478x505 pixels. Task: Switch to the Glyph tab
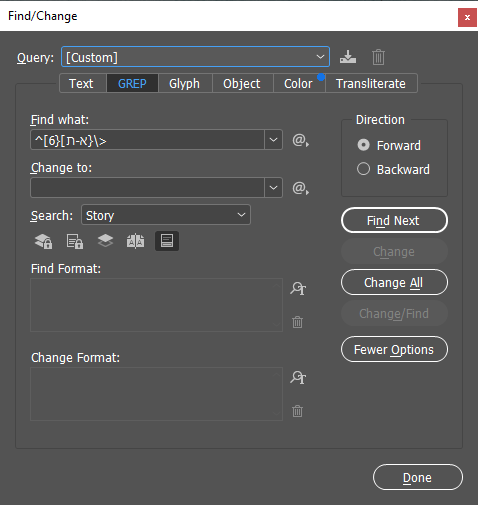[184, 83]
